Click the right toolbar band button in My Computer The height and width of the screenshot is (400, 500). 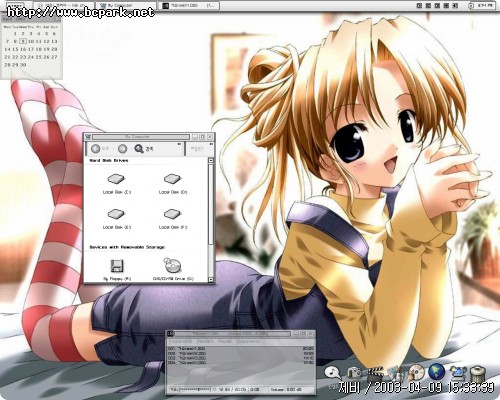click(197, 149)
